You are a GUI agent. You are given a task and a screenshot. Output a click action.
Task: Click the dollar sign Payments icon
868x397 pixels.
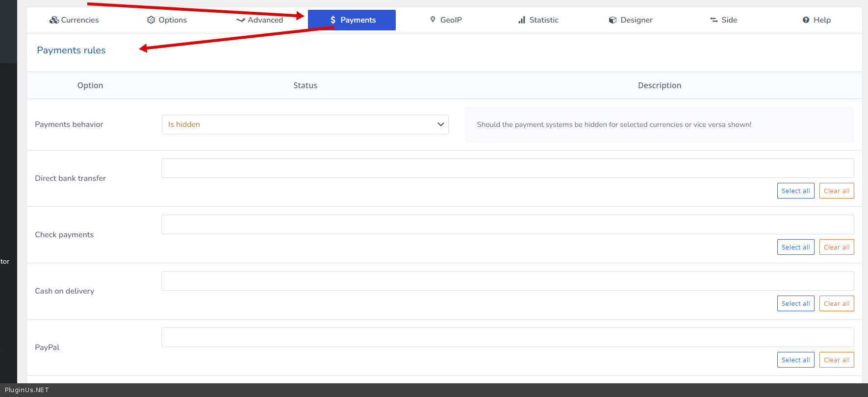[333, 20]
